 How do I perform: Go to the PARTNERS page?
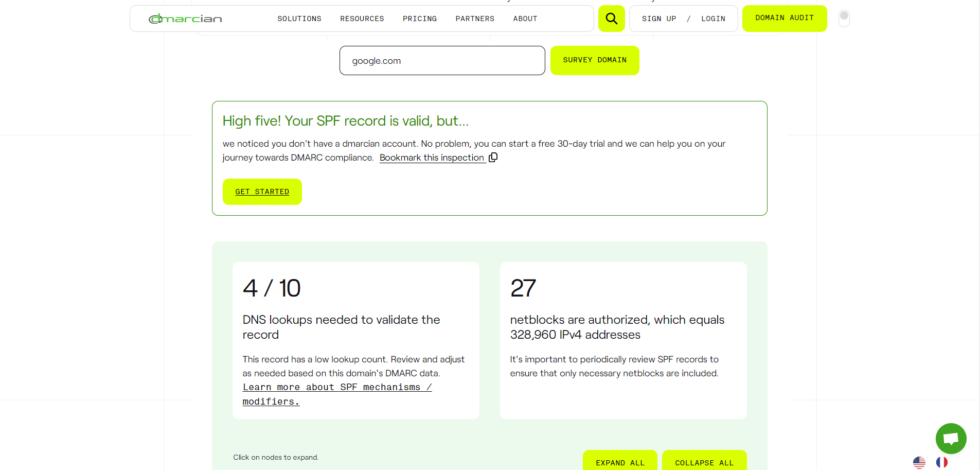point(474,19)
